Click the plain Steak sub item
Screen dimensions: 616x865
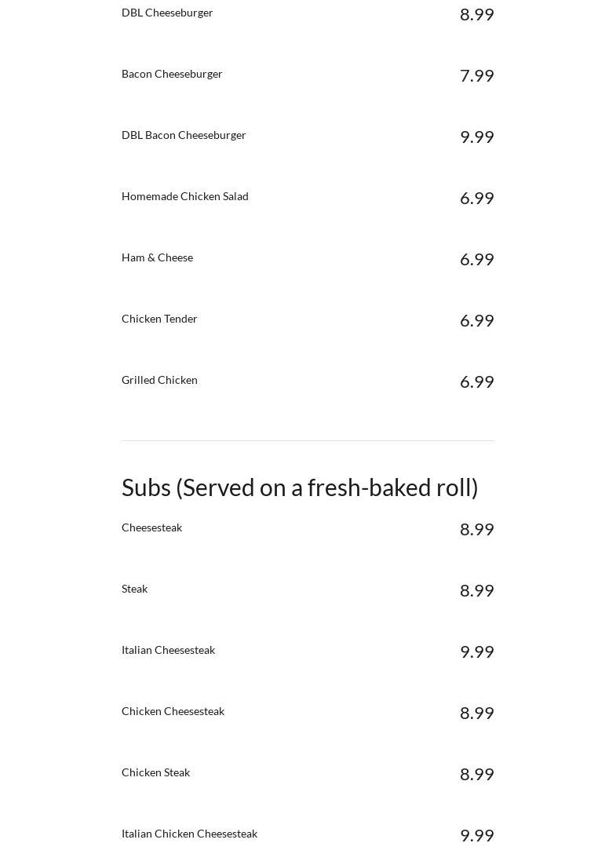click(x=134, y=589)
